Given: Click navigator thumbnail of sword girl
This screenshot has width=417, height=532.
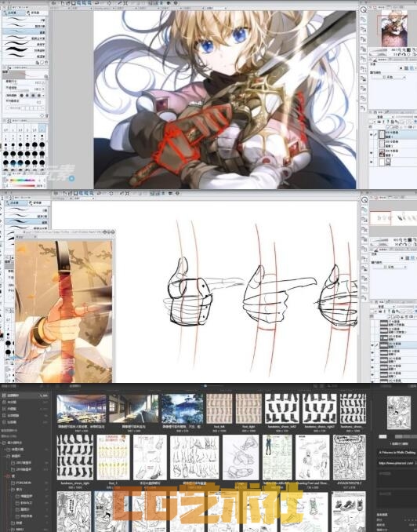Looking at the screenshot, I should click(394, 28).
